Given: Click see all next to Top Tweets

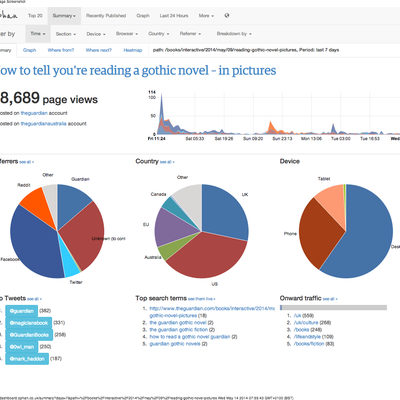Looking at the screenshot, I should (34, 299).
